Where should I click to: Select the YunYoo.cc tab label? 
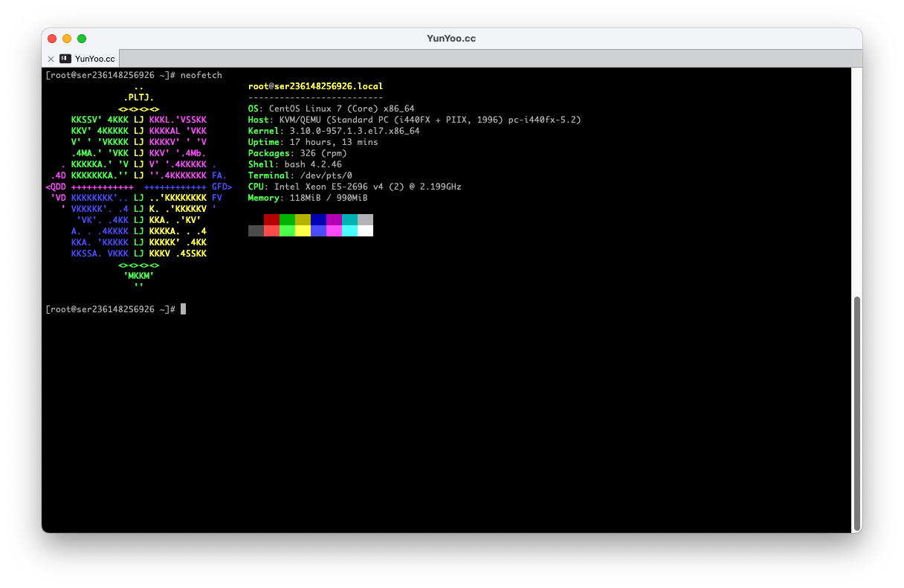click(94, 59)
